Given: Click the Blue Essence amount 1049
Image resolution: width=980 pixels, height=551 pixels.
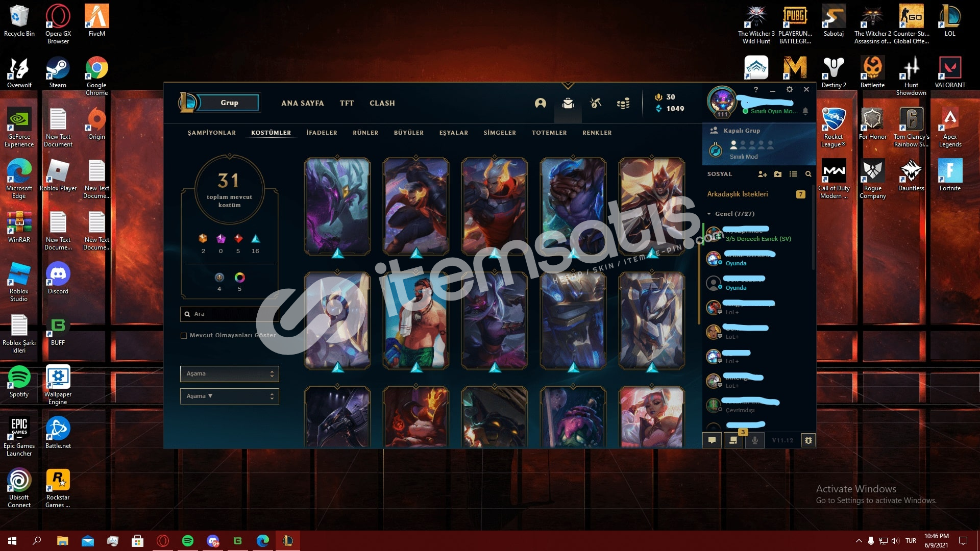Looking at the screenshot, I should pos(670,109).
